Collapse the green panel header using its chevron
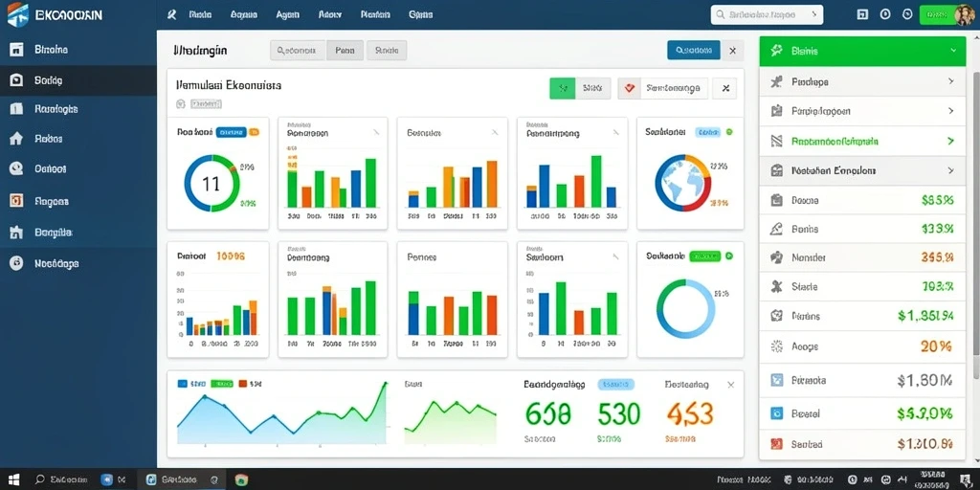This screenshot has width=980, height=490. coord(952,51)
